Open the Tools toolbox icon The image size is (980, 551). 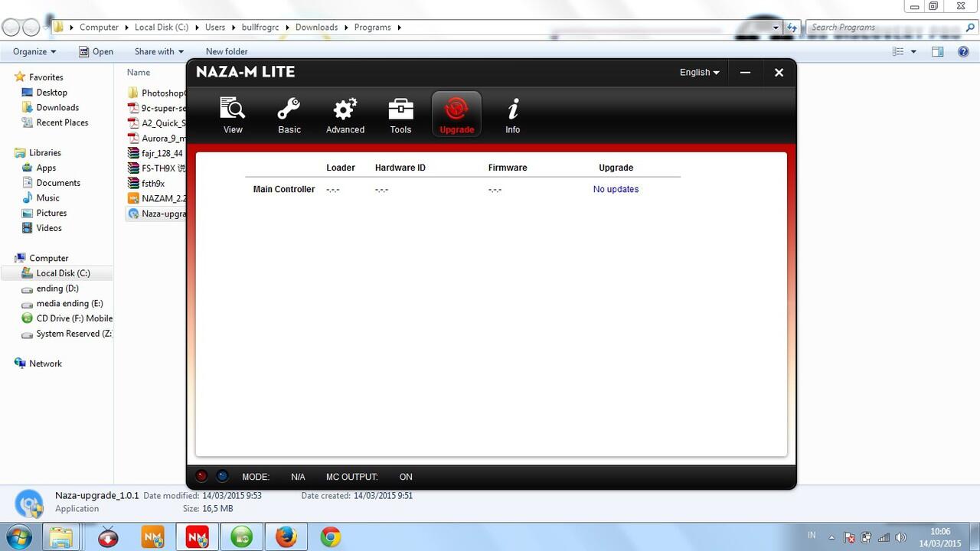(400, 109)
